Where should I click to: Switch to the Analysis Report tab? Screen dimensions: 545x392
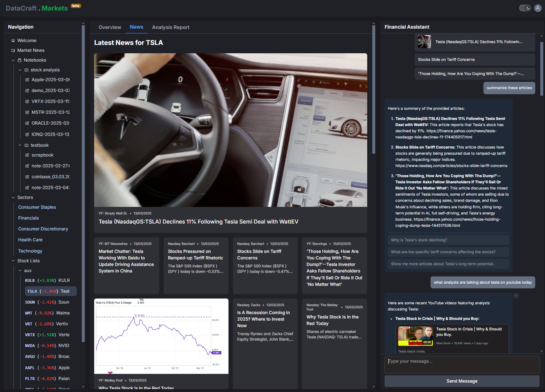(171, 27)
